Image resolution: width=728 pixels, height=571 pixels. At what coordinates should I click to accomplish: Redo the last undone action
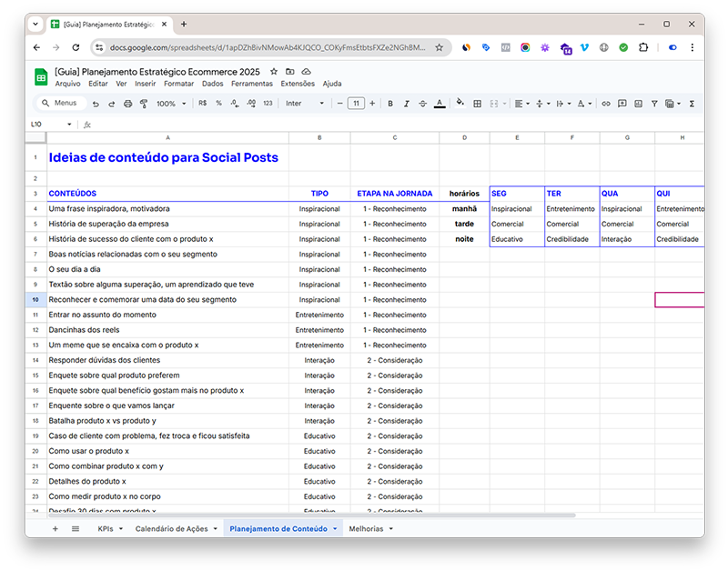111,104
